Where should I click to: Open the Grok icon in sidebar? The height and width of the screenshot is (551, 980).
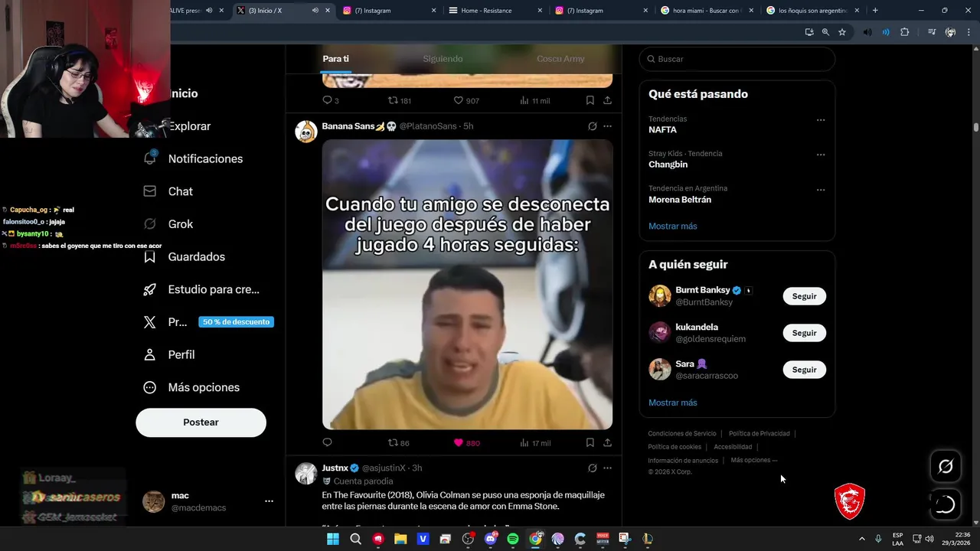tap(150, 224)
